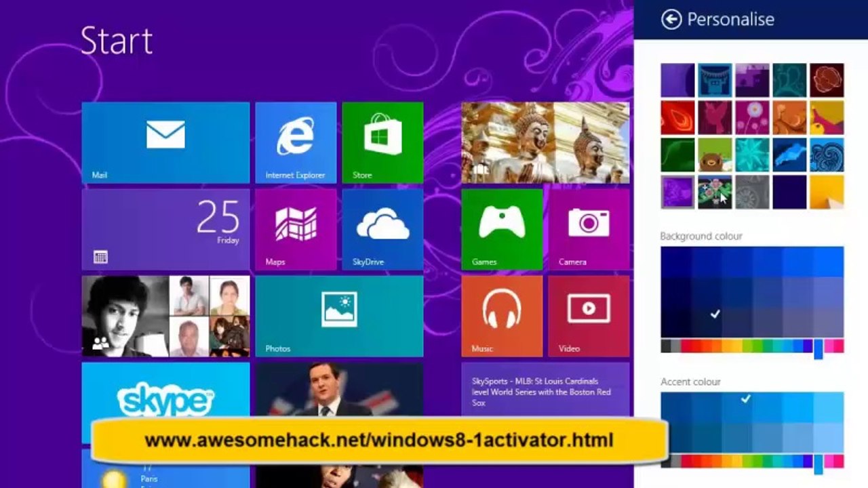The height and width of the screenshot is (488, 868).
Task: Choose the blue robot background pattern
Action: pos(715,81)
